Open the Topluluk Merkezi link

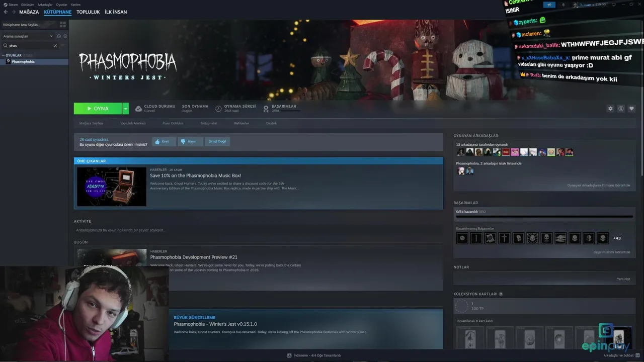pyautogui.click(x=133, y=123)
